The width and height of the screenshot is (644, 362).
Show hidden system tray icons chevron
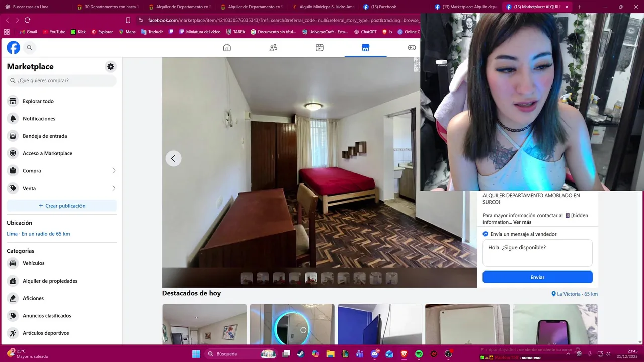click(x=568, y=353)
